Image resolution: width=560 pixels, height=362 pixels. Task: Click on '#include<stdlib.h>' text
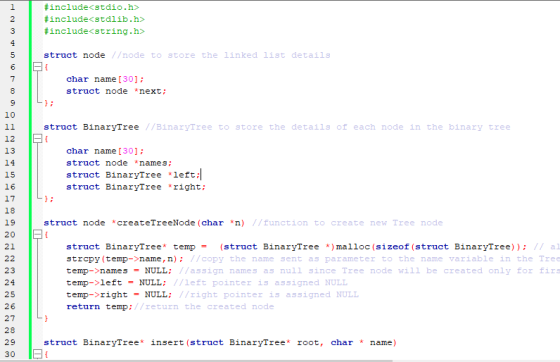coord(94,19)
